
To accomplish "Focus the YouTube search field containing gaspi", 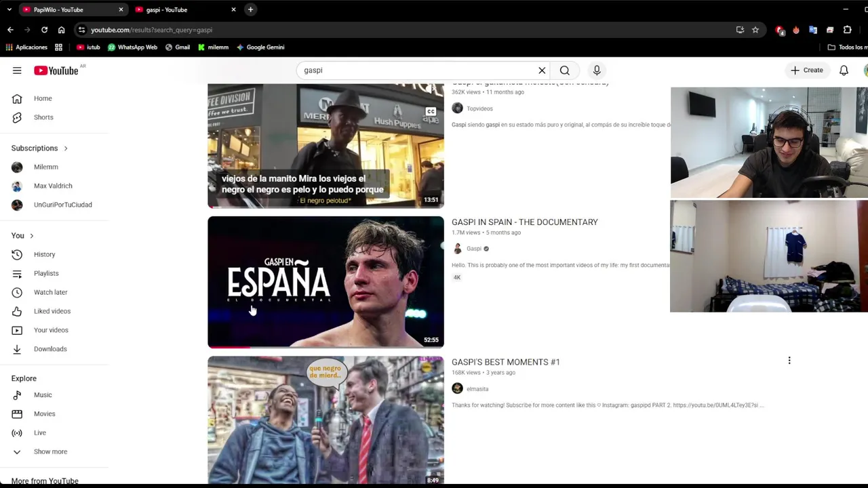I will tap(417, 70).
